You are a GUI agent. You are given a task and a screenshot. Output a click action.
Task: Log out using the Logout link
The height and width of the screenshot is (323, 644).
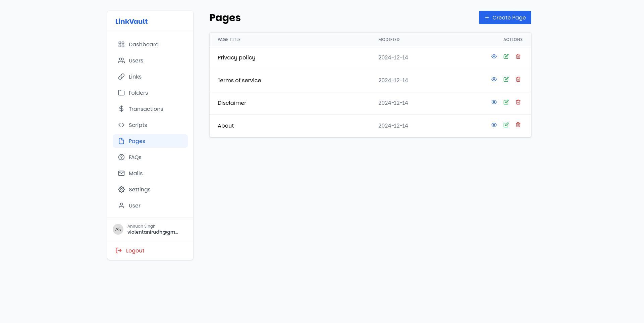pyautogui.click(x=135, y=251)
